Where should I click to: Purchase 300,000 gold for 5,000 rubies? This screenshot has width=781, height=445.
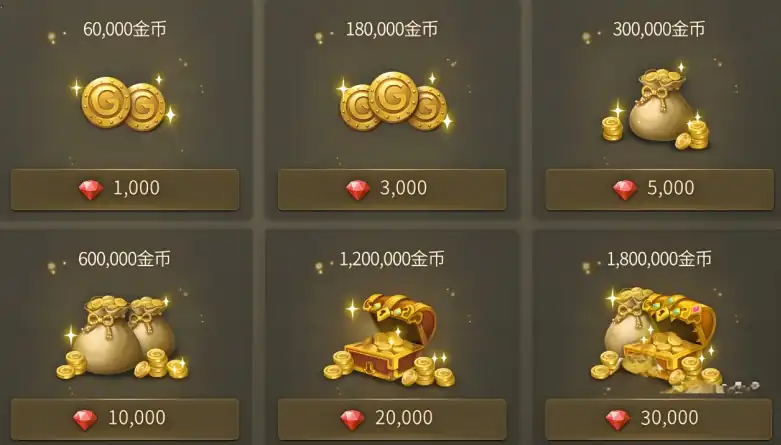pyautogui.click(x=659, y=189)
